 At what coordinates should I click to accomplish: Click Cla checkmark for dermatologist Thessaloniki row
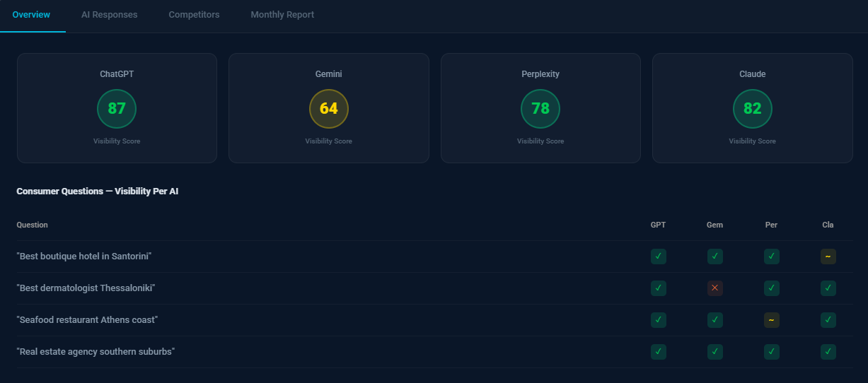pyautogui.click(x=828, y=288)
